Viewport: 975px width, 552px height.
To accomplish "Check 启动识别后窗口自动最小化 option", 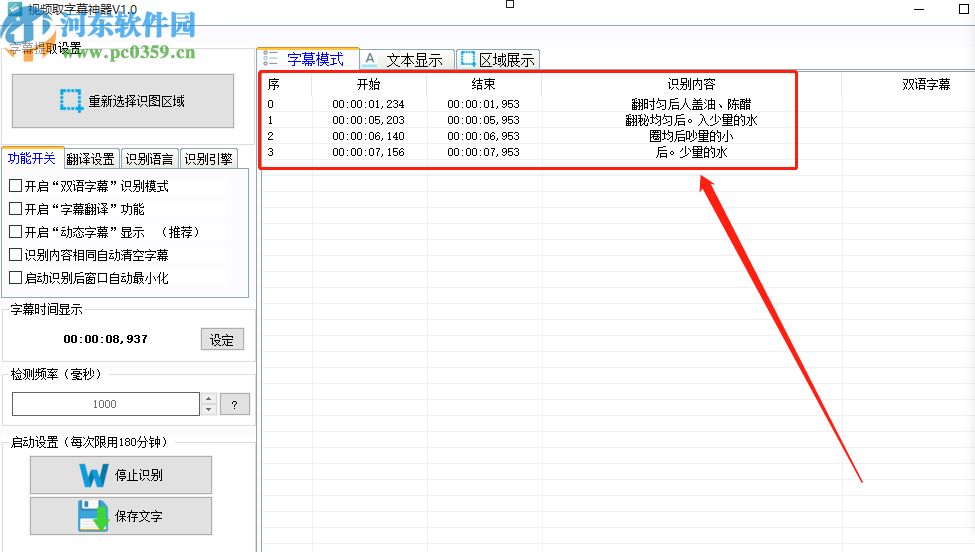I will click(x=16, y=277).
